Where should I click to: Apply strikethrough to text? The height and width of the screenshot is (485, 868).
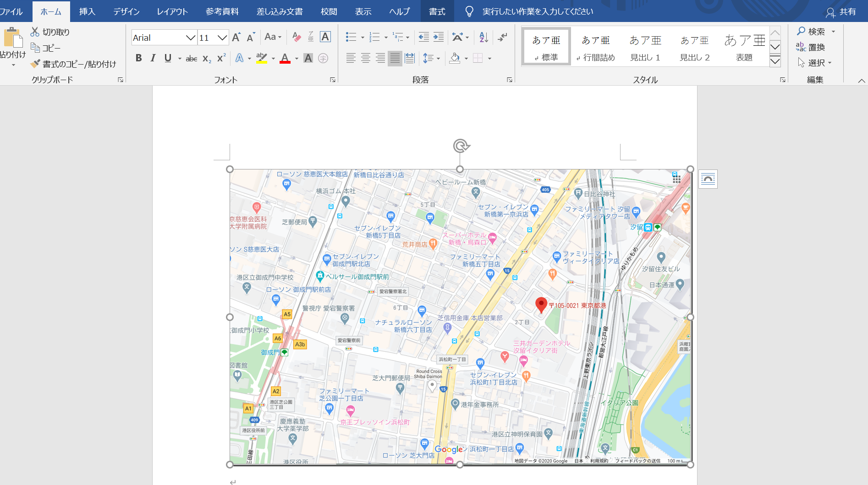tap(191, 58)
